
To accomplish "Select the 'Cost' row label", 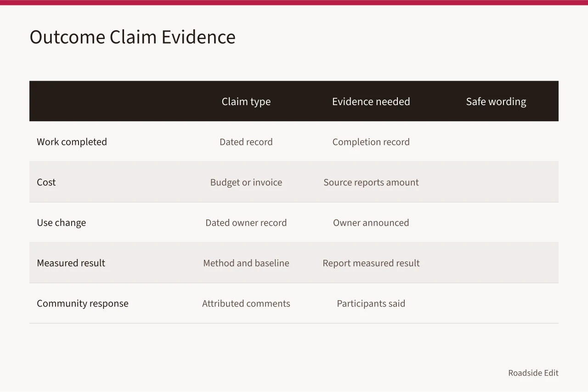I will tap(46, 182).
